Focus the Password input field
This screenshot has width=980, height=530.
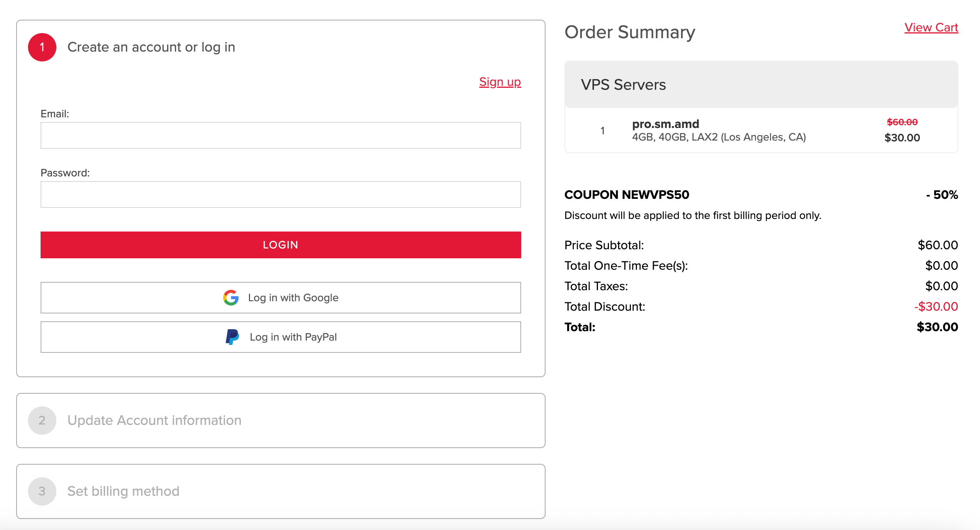pyautogui.click(x=281, y=195)
